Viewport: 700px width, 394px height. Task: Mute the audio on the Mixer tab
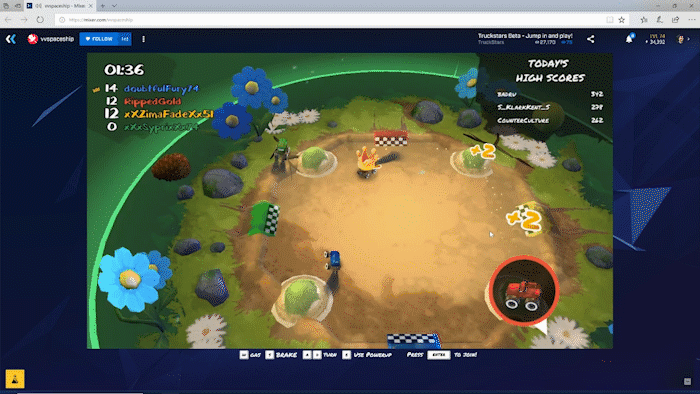(39, 6)
